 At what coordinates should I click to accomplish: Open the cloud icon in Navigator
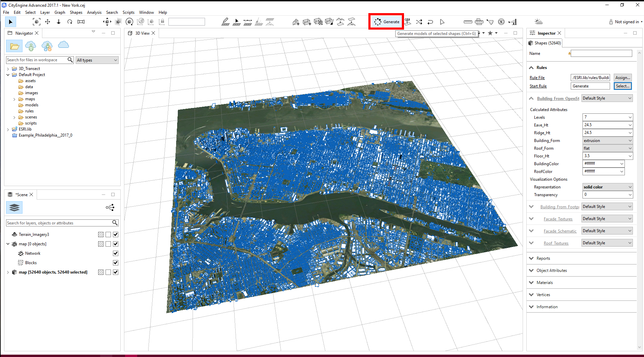coord(64,45)
